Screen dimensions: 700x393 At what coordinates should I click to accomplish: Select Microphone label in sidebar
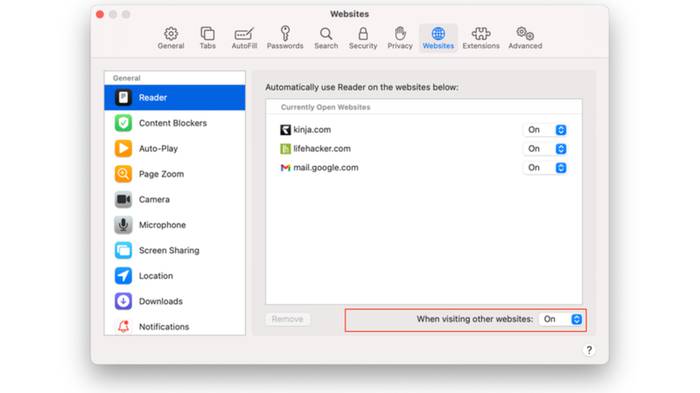click(x=162, y=225)
